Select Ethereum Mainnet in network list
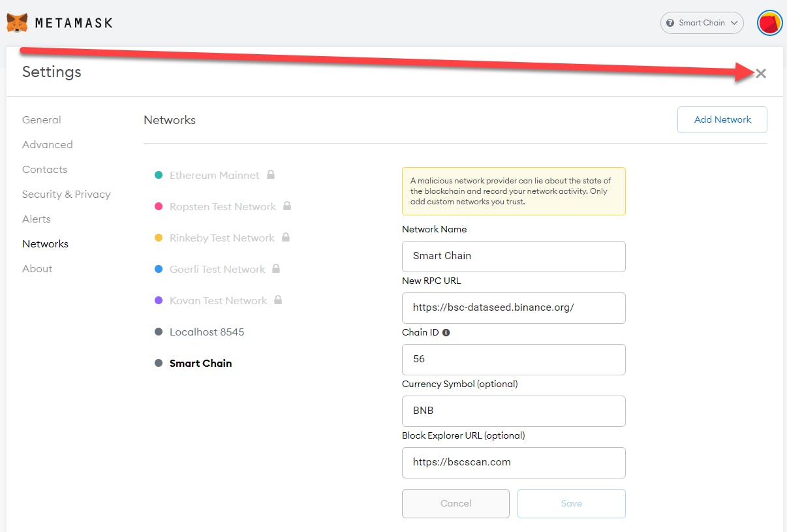The height and width of the screenshot is (532, 787). (215, 175)
